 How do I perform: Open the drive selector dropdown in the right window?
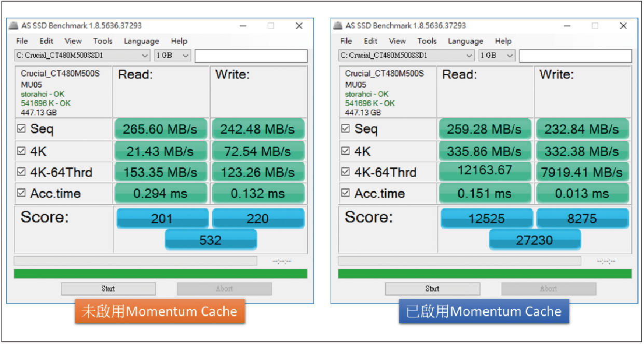(407, 55)
